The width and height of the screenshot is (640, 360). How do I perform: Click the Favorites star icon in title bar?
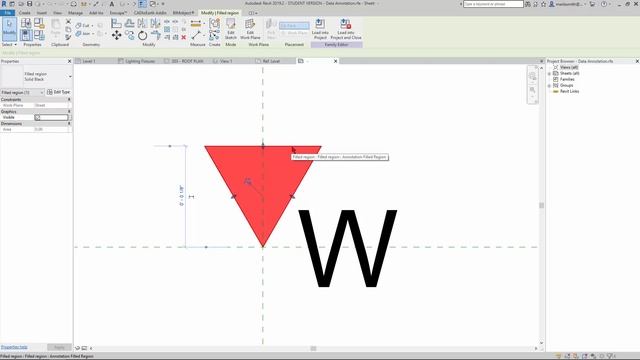(x=543, y=4)
